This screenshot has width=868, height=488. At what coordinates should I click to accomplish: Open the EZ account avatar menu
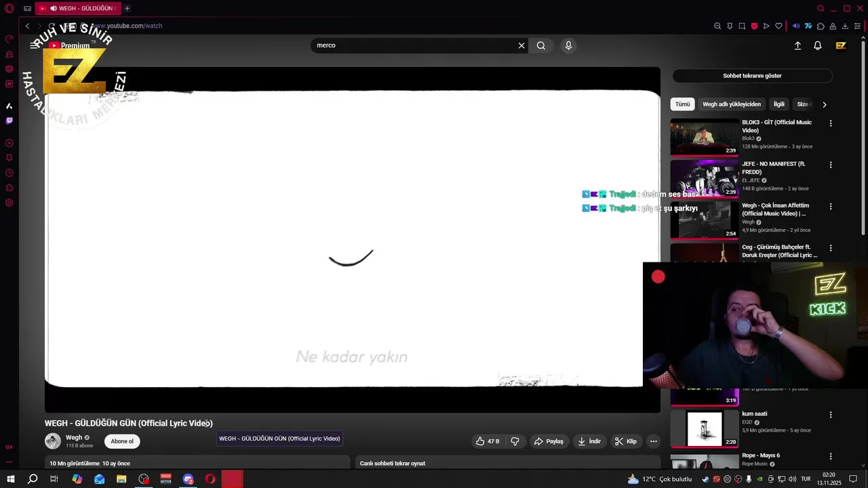(841, 45)
